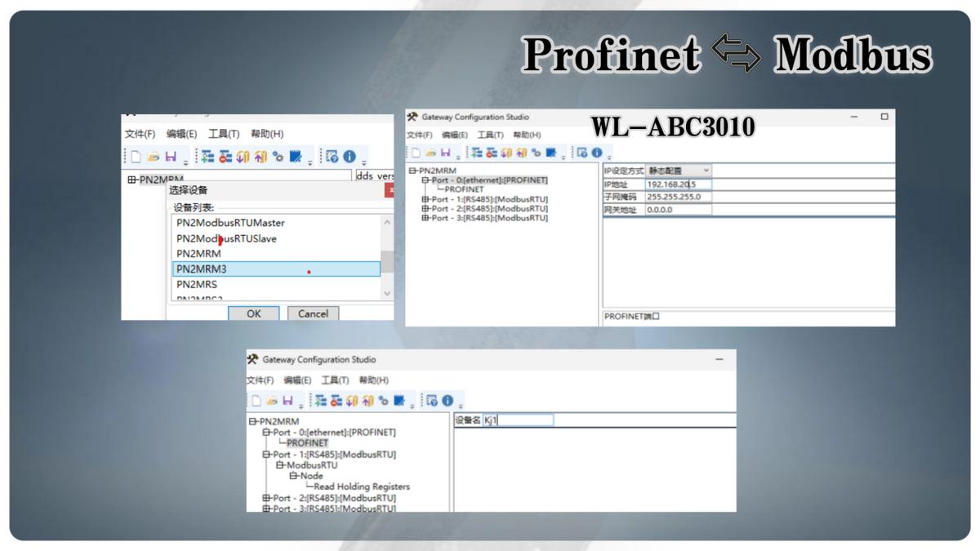Click download configuration icon in device selection window
Image resolution: width=980 pixels, height=551 pixels.
click(x=243, y=157)
